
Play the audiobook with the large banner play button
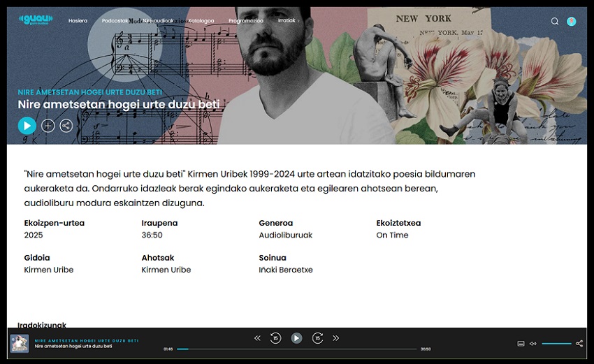click(27, 126)
